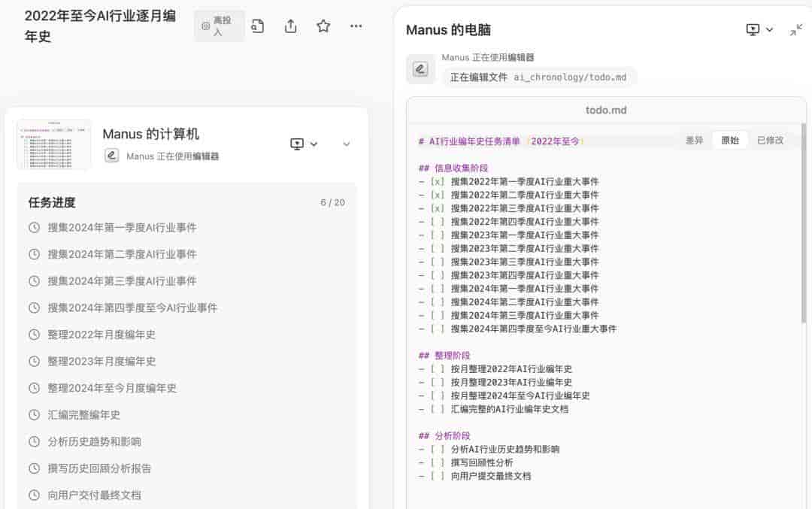
Task: Click empty box for 分析AI行业历史趋势和影响
Action: [438, 450]
